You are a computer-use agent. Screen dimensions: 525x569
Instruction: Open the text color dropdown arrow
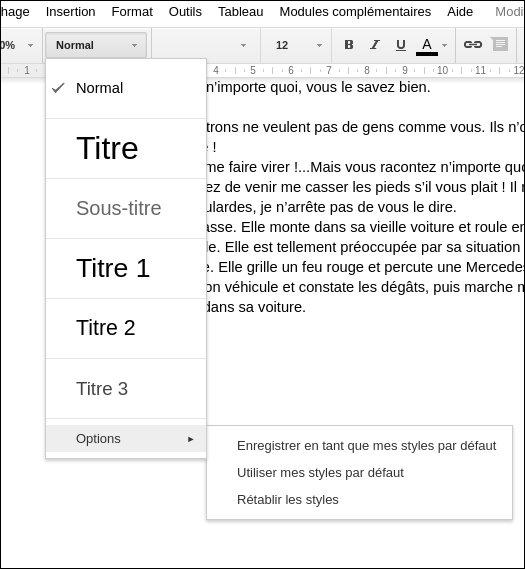tap(444, 45)
